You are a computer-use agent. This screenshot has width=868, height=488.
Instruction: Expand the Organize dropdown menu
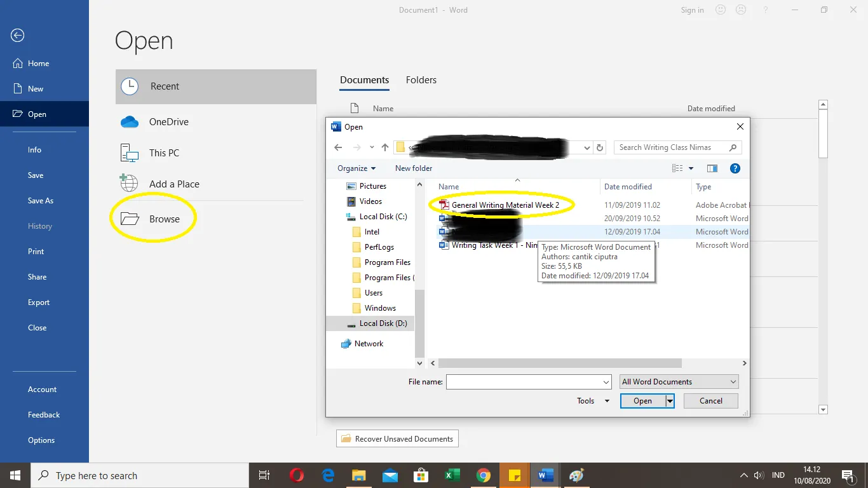(356, 168)
